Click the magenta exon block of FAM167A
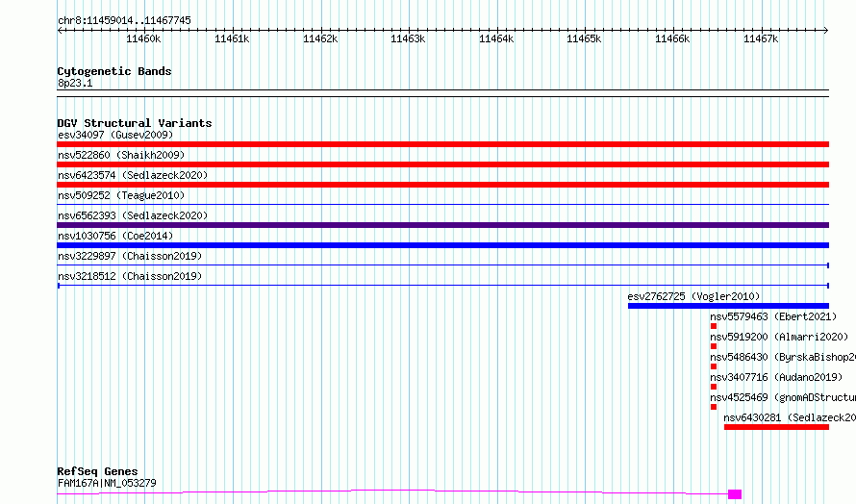856x504 pixels. (x=735, y=494)
